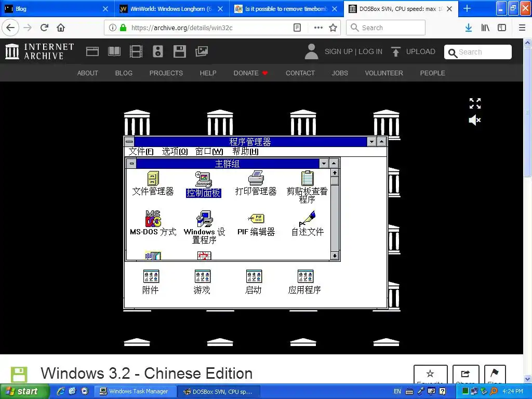Image resolution: width=532 pixels, height=399 pixels.
Task: Click Internet Explorer quick launch icon
Action: [x=61, y=391]
